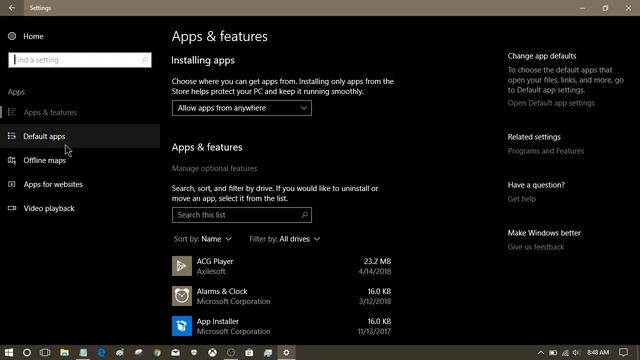
Task: Expand the Sort by Name dropdown
Action: click(202, 239)
